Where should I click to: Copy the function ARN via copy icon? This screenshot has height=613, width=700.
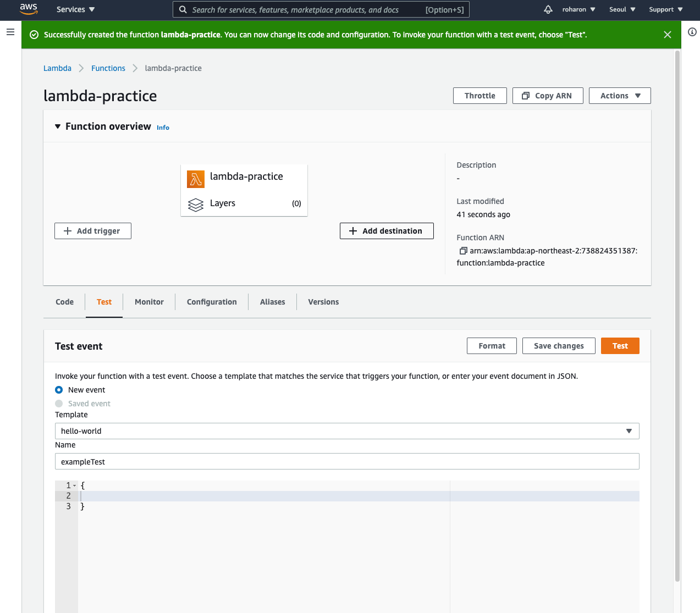point(463,251)
